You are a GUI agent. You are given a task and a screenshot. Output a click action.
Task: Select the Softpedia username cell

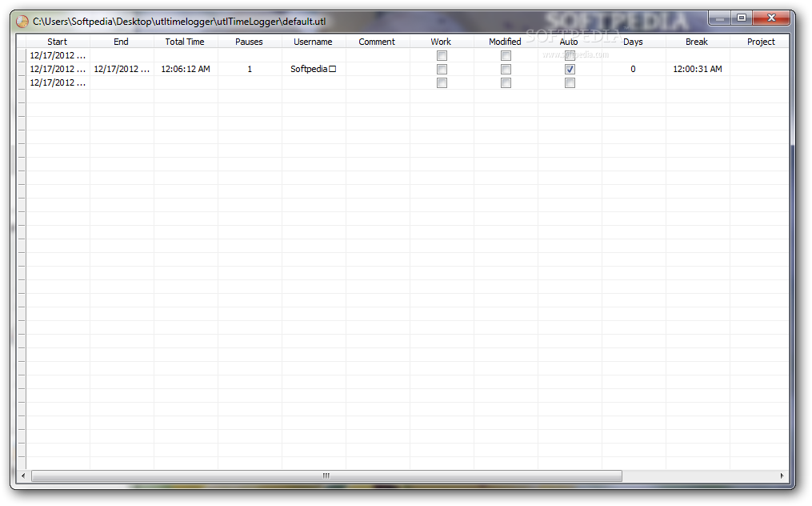pos(314,69)
